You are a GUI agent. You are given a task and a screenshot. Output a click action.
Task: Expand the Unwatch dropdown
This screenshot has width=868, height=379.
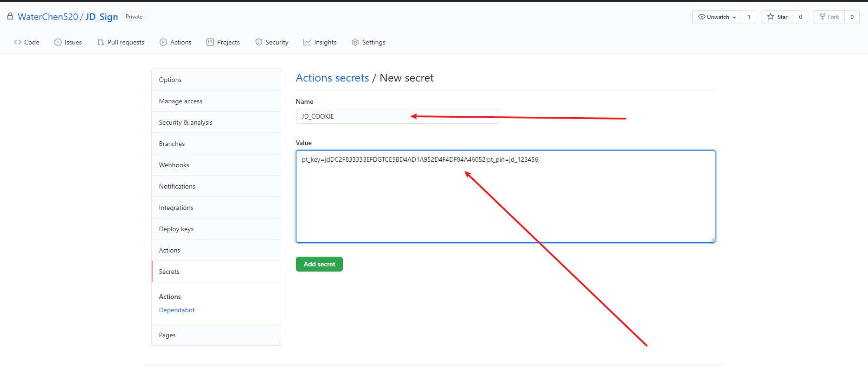pos(717,17)
